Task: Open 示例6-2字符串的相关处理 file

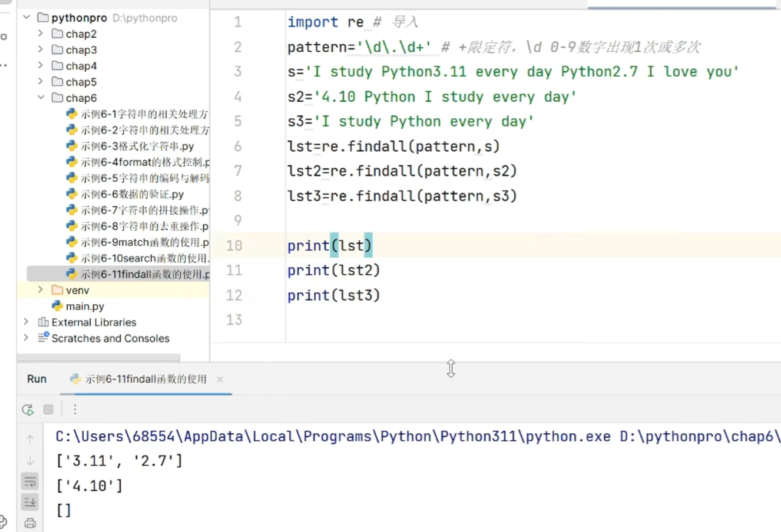Action: pos(144,130)
